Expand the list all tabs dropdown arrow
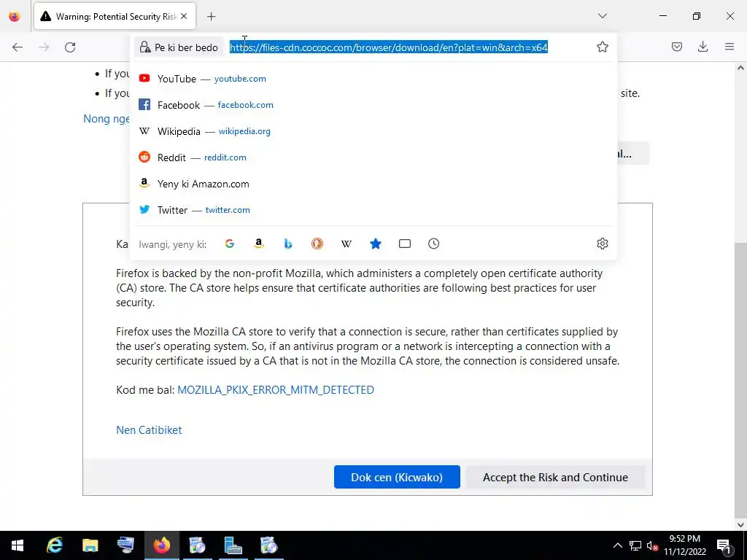747x560 pixels. tap(602, 16)
